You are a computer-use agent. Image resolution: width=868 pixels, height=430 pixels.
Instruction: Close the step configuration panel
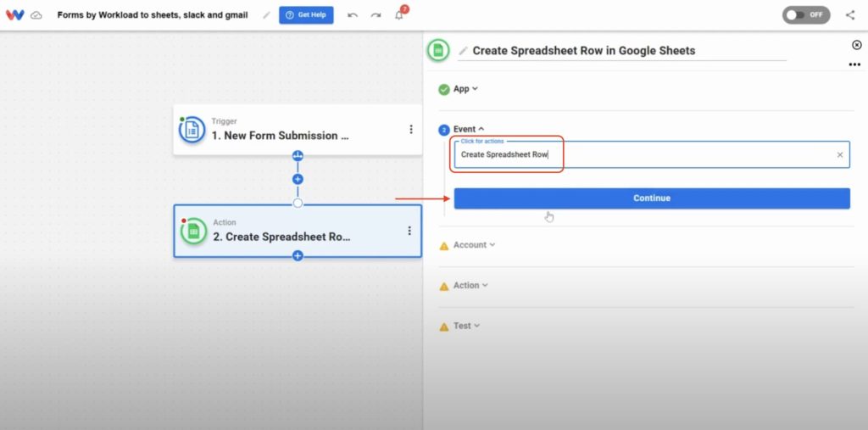click(x=856, y=45)
